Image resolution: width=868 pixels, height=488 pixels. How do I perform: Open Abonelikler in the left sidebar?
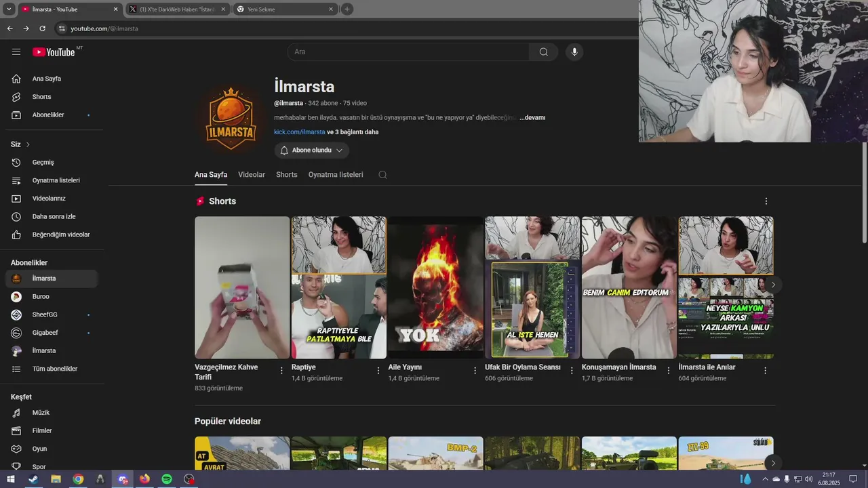pyautogui.click(x=52, y=115)
